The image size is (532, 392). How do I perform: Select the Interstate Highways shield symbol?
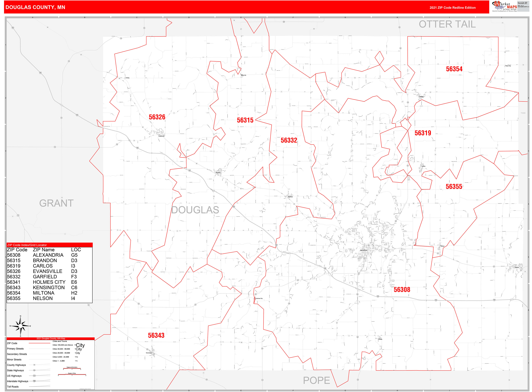point(34,381)
